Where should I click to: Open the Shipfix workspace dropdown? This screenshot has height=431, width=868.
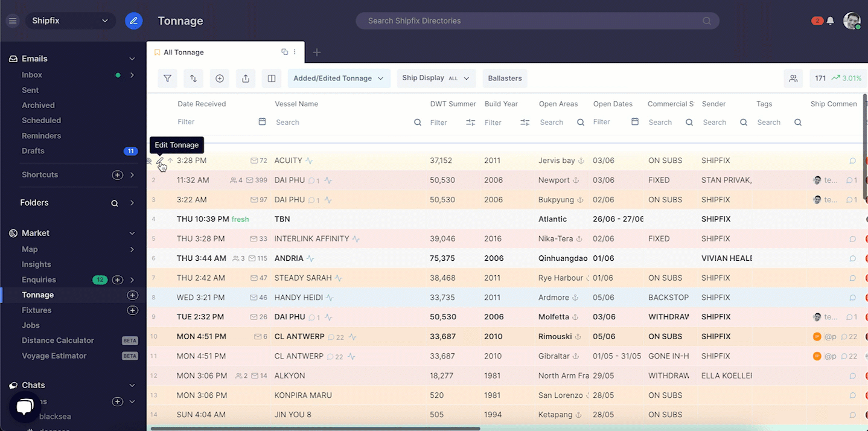tap(70, 21)
